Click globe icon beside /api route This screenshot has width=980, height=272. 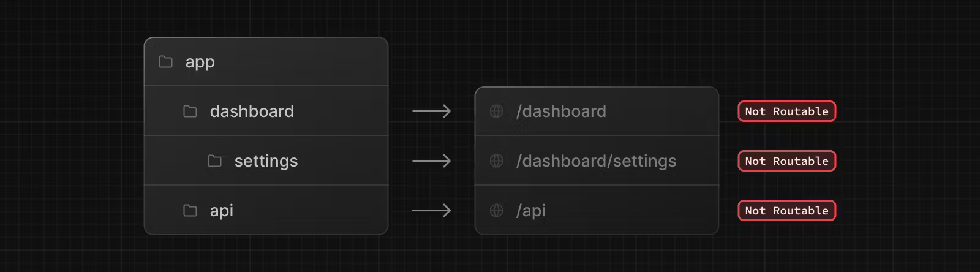(x=497, y=211)
